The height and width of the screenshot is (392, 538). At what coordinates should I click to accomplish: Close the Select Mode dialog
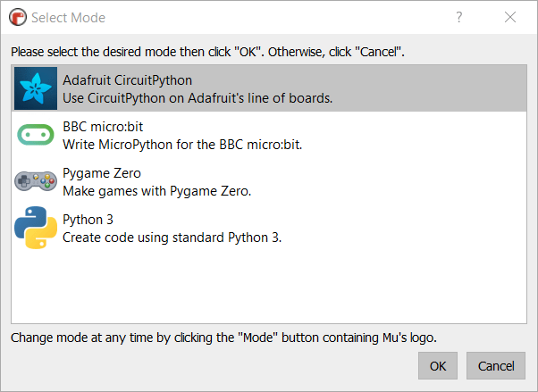[x=510, y=17]
